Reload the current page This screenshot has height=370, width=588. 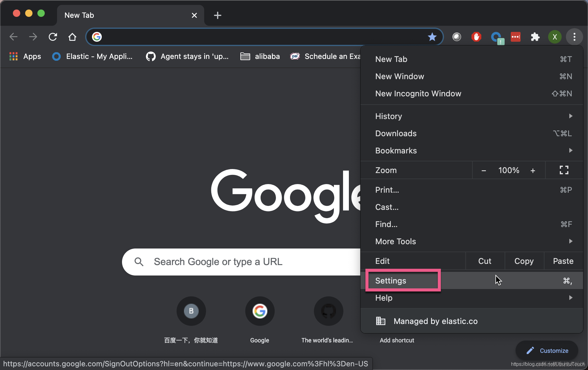(x=53, y=37)
